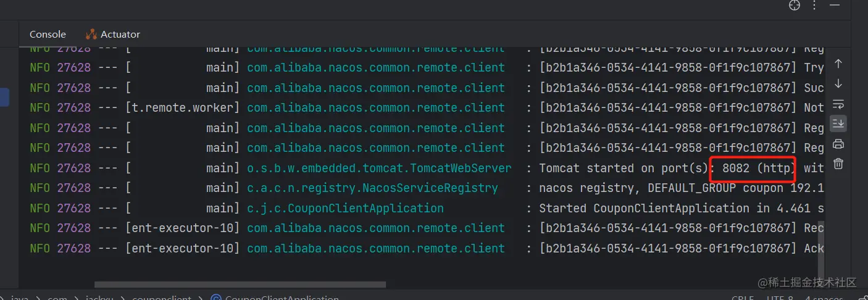This screenshot has width=868, height=300.
Task: Click 'Started CouponClientApplication in 4.461' text
Action: point(675,208)
